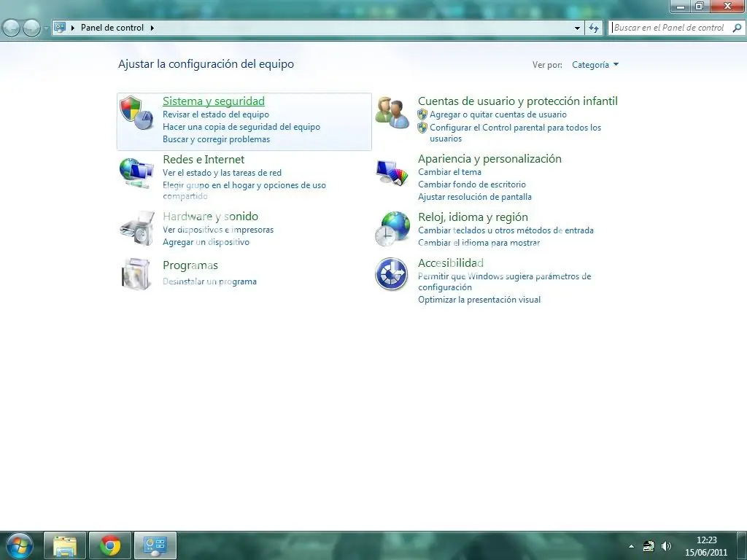
Task: Click Ajustar resolución de pantalla link
Action: coord(474,197)
